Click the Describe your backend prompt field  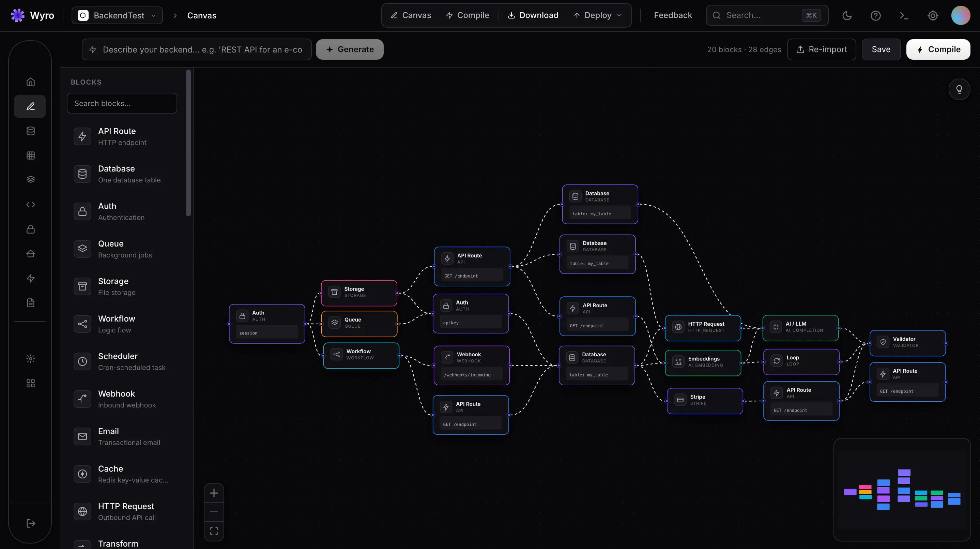click(197, 49)
